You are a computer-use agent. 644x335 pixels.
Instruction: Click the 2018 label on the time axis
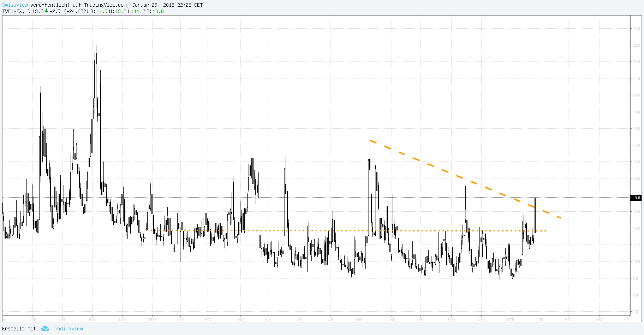point(510,319)
